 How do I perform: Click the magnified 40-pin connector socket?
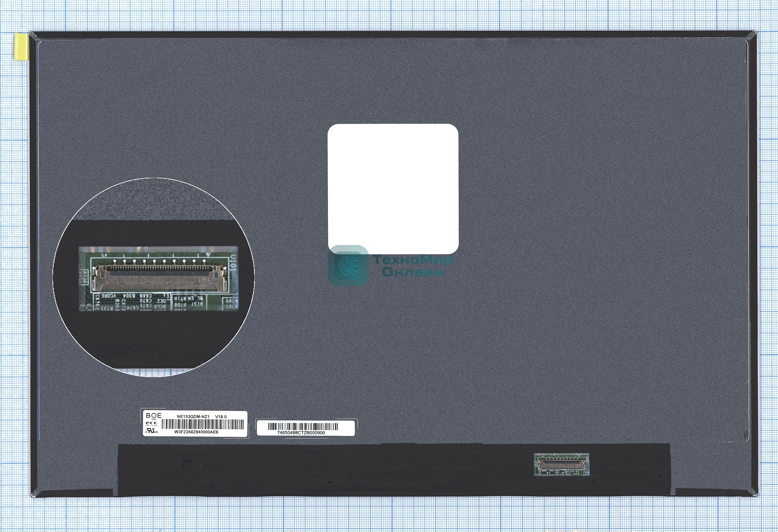160,277
